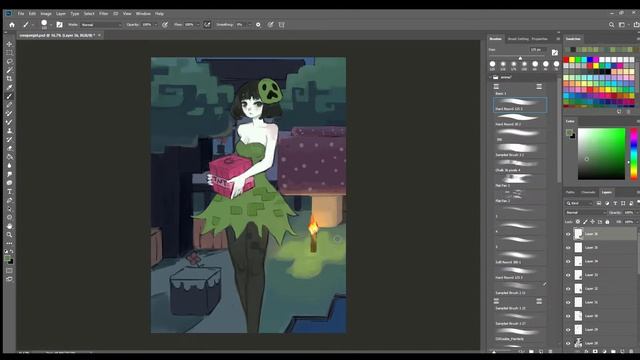Select the Rectangular Marquee tool

(x=9, y=53)
